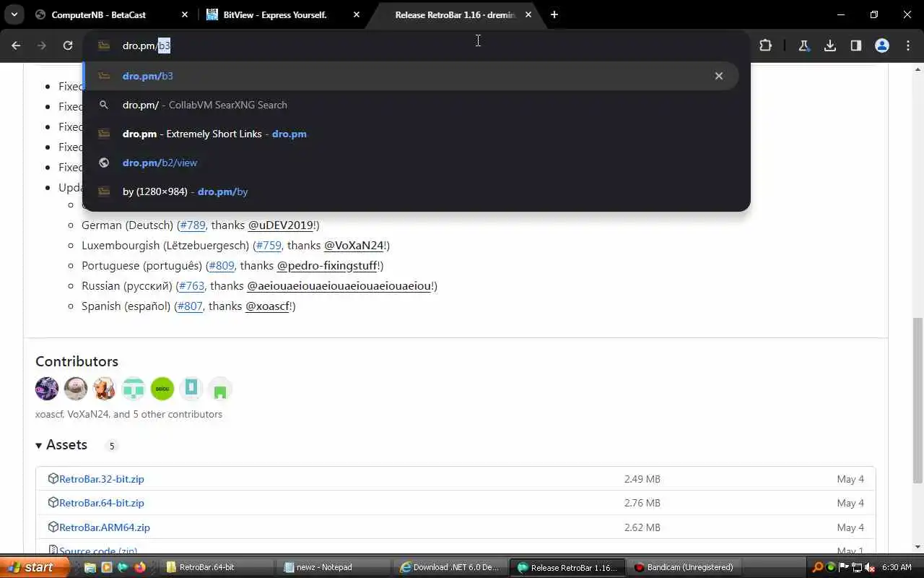Click the address bar containing dro.pm/b3
The width and height of the screenshot is (924, 578).
417,46
